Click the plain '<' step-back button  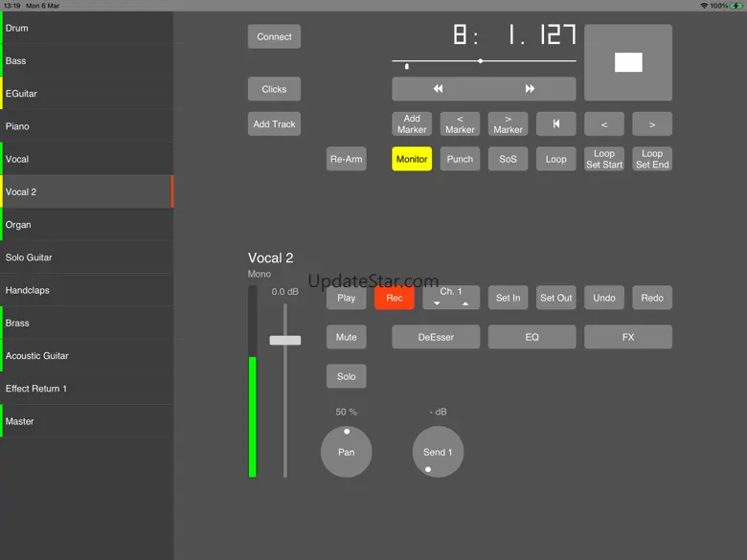pyautogui.click(x=604, y=123)
